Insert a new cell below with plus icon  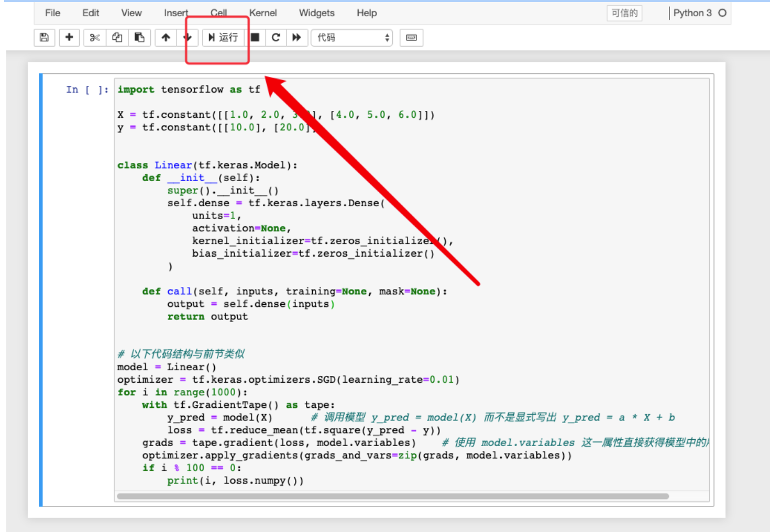tap(69, 38)
